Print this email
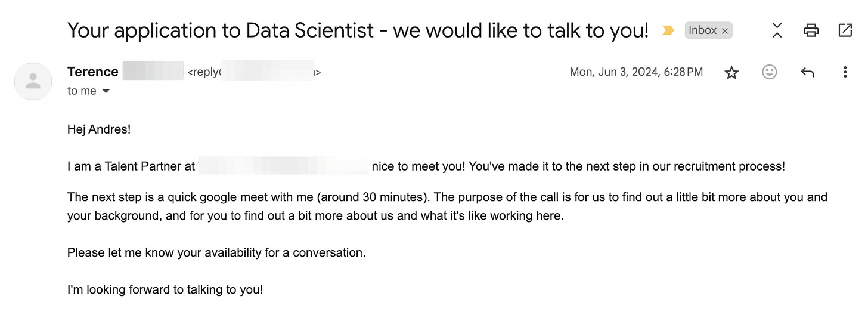 coord(811,30)
